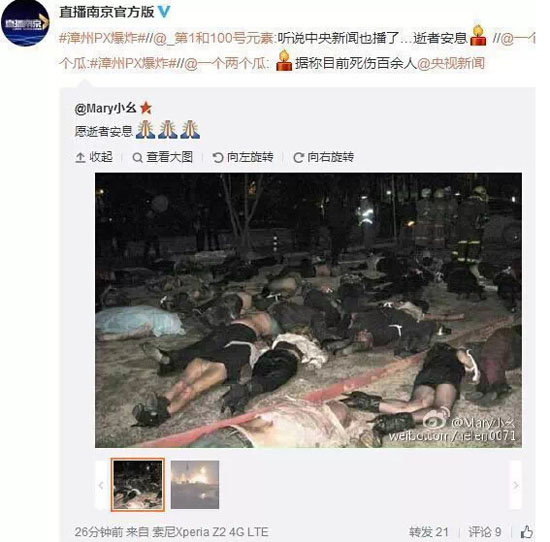This screenshot has height=542, width=550.
Task: Click 转发 21 to repost
Action: coord(429,532)
